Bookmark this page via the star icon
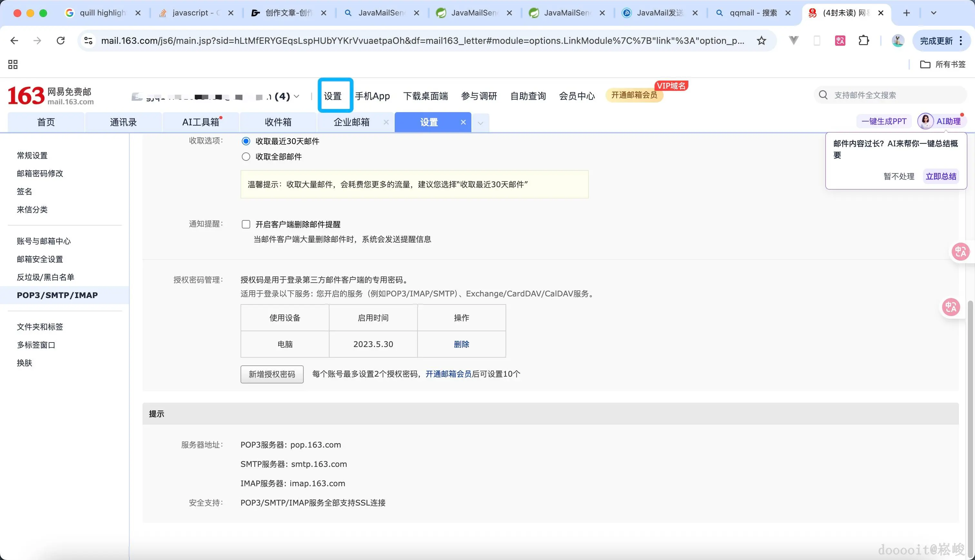Image resolution: width=975 pixels, height=560 pixels. click(761, 40)
